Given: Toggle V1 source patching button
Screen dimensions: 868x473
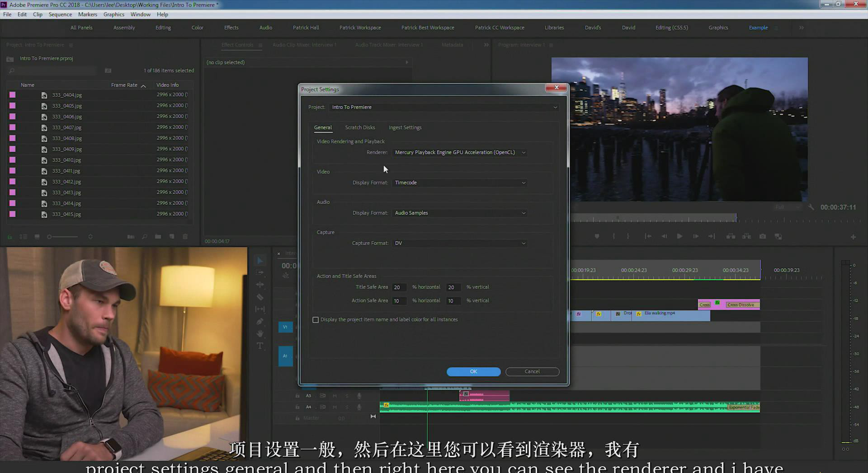Looking at the screenshot, I should 285,327.
